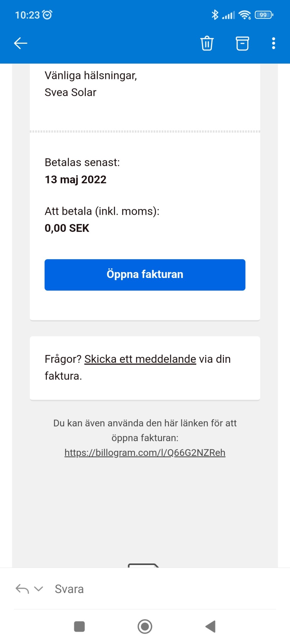Open the billogram.com invoice URL
This screenshot has height=644, width=290.
click(x=145, y=452)
